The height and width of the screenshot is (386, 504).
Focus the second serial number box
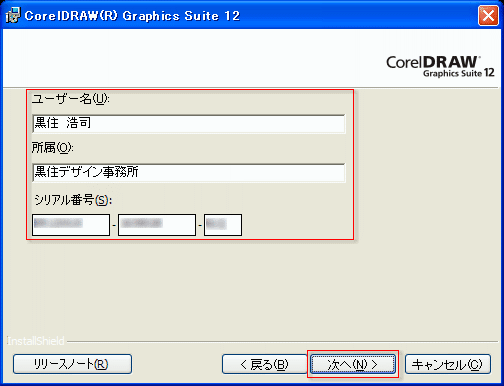pos(157,225)
